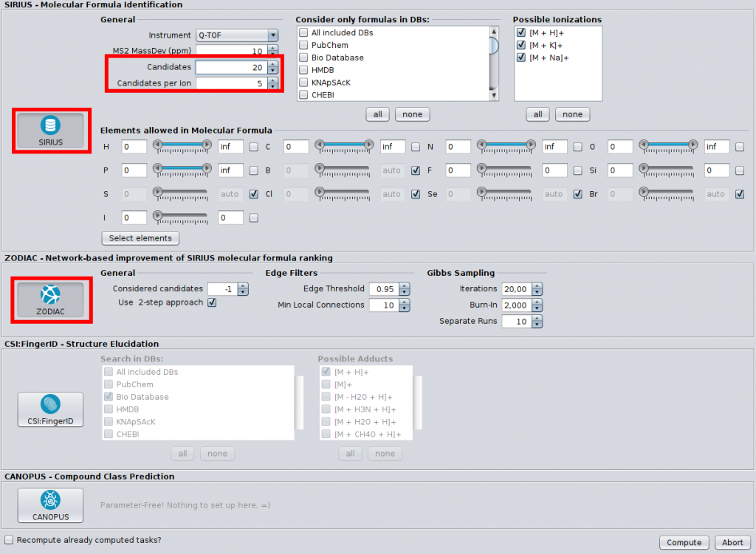Click the Considered candidates spinner arrows
Screen dimensions: 756x554
[x=243, y=289]
